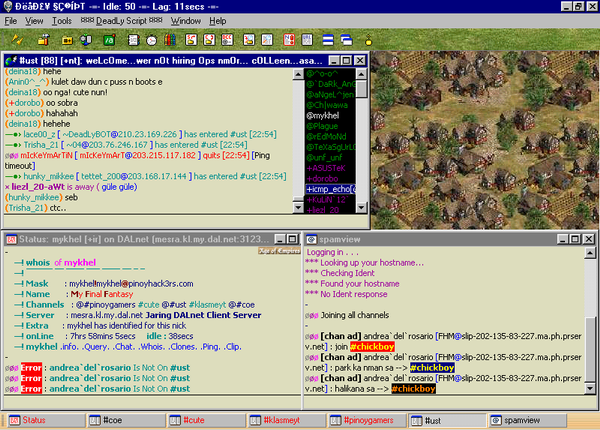
Task: Click the #ust channel window title icon
Action: (10, 61)
